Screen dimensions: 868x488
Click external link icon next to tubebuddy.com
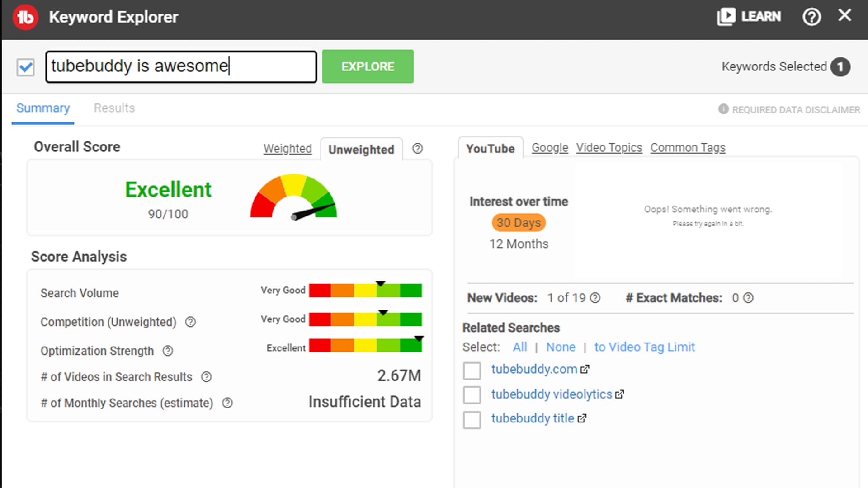[585, 370]
